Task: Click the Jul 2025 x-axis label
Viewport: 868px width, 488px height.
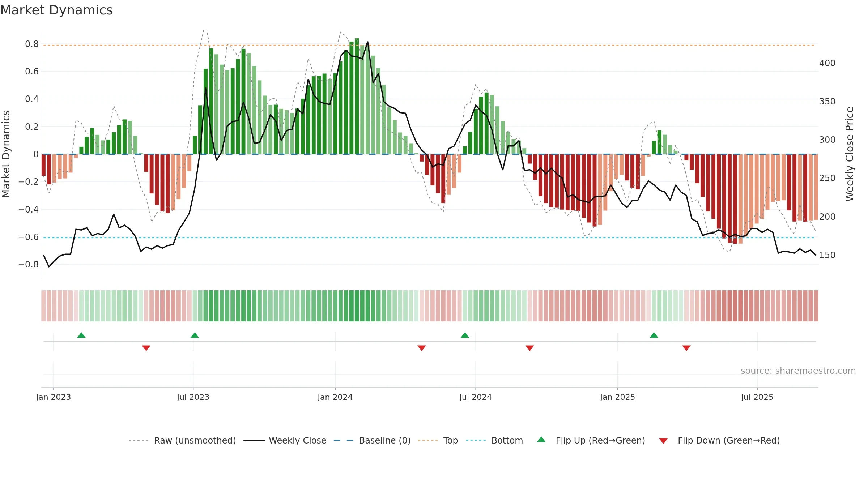Action: [x=757, y=397]
